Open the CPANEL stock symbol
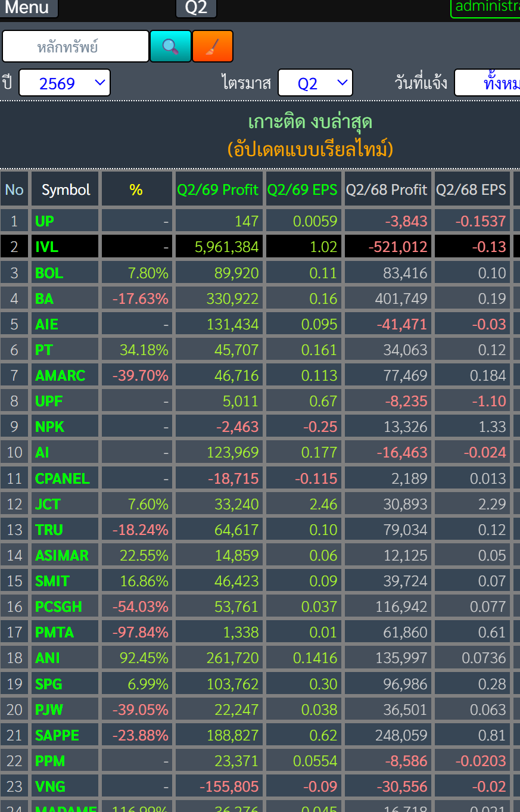The height and width of the screenshot is (812, 520). 63,478
